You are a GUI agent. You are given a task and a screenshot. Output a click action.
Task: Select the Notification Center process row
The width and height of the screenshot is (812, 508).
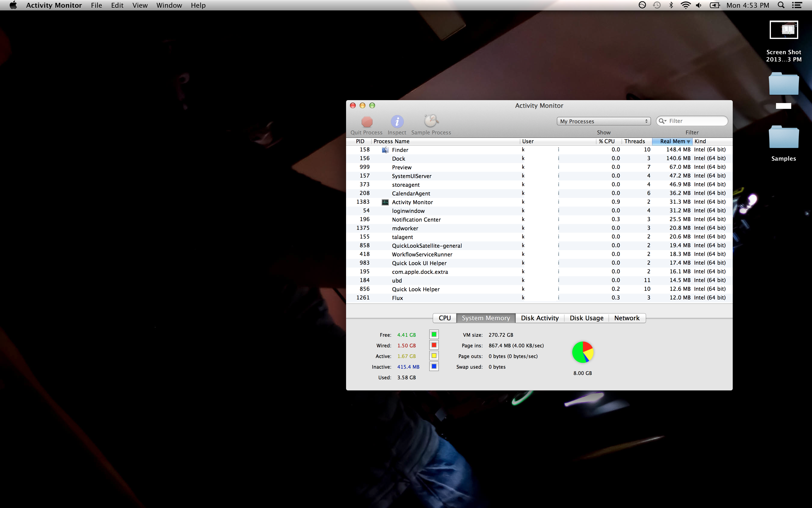click(x=539, y=220)
